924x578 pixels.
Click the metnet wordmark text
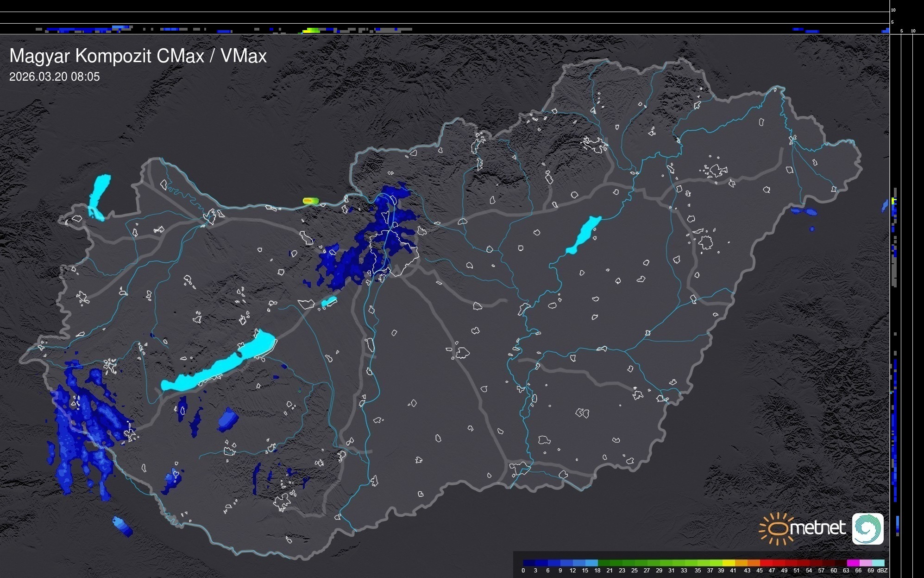(817, 528)
